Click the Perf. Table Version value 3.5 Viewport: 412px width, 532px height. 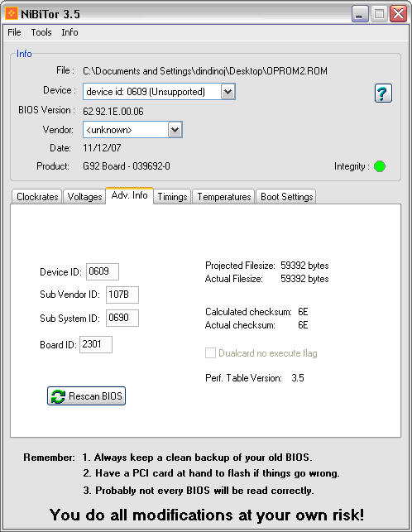click(298, 378)
